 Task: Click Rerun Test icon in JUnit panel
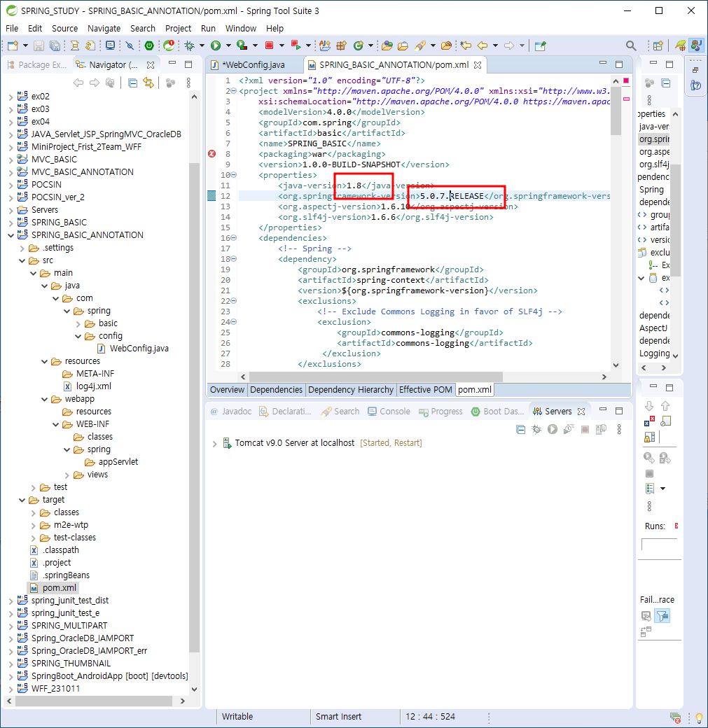pos(649,458)
